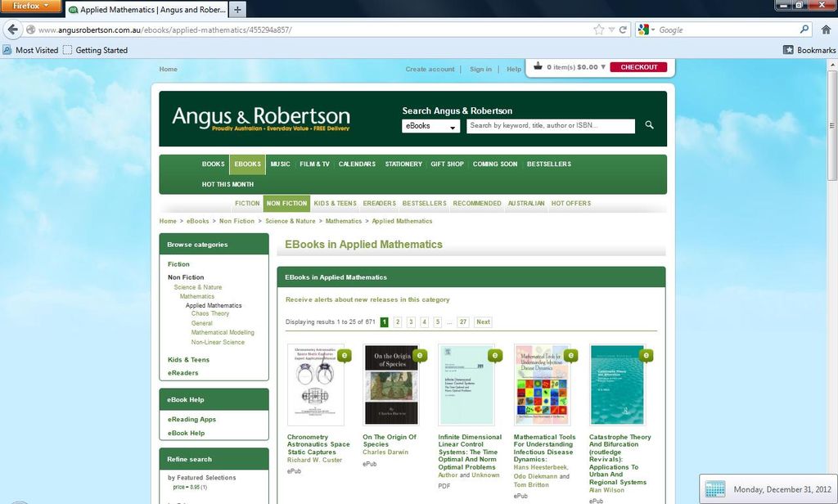Click the reload page icon
This screenshot has width=838, height=504.
[623, 29]
